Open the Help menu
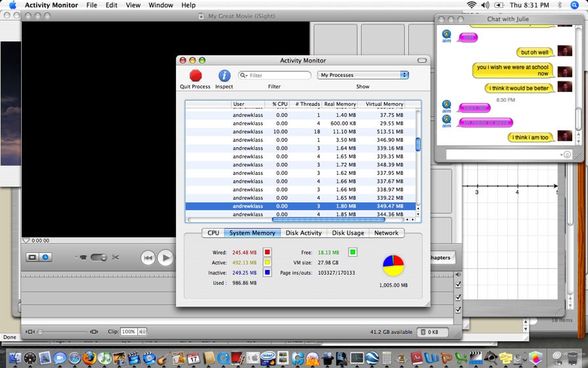Viewport: 588px width, 368px height. (x=188, y=5)
